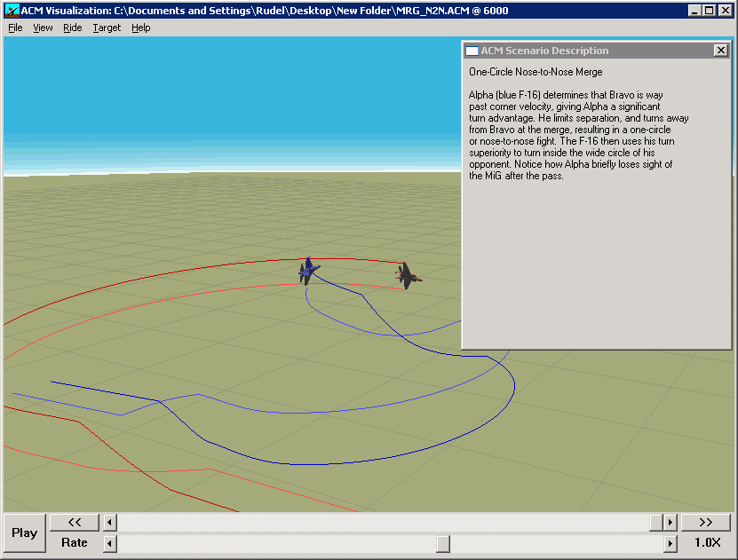Click the red MiG Bravo aircraft model
The height and width of the screenshot is (560, 738).
(409, 278)
